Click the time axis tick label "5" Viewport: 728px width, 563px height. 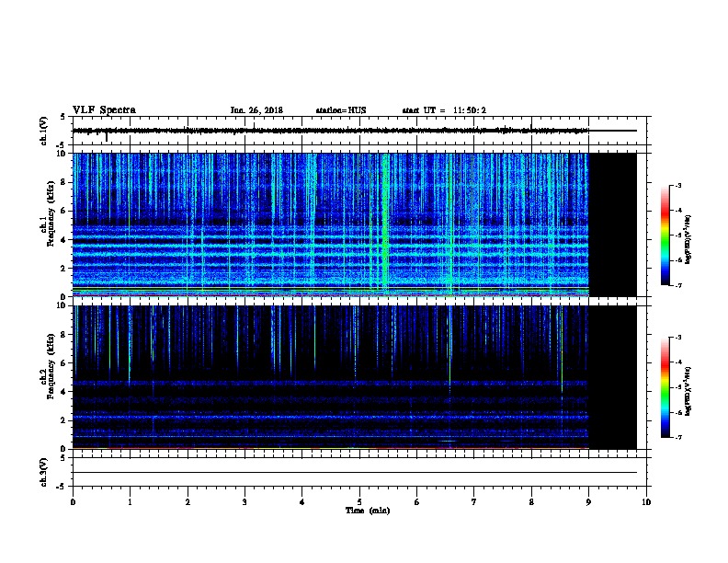point(359,502)
